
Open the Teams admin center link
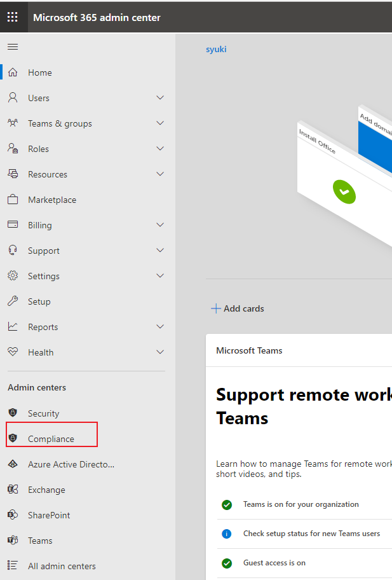point(40,541)
